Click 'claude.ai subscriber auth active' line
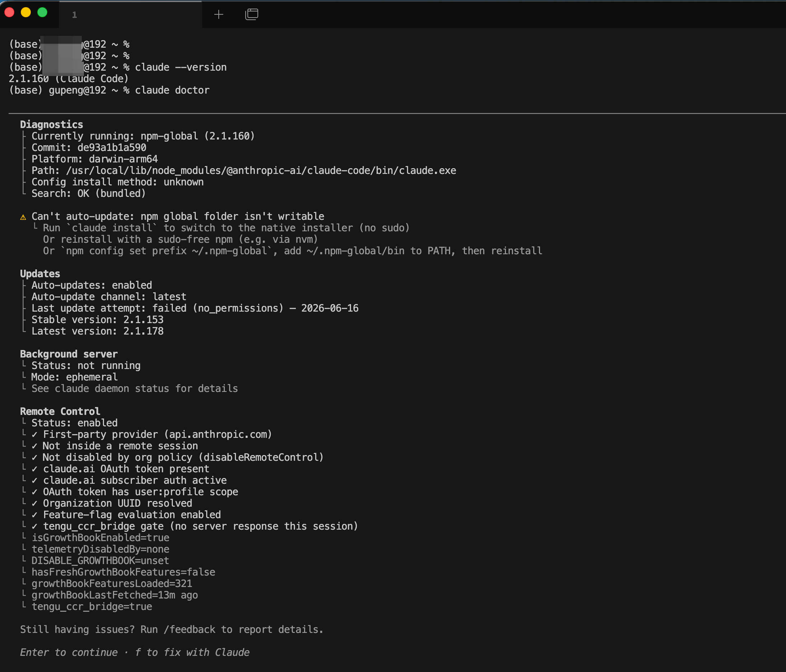 129,481
